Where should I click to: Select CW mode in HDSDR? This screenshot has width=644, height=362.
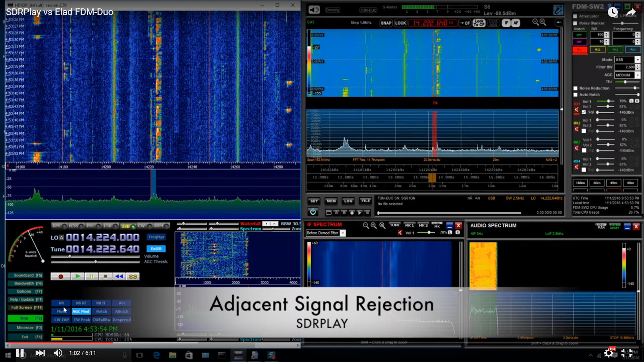point(144,226)
